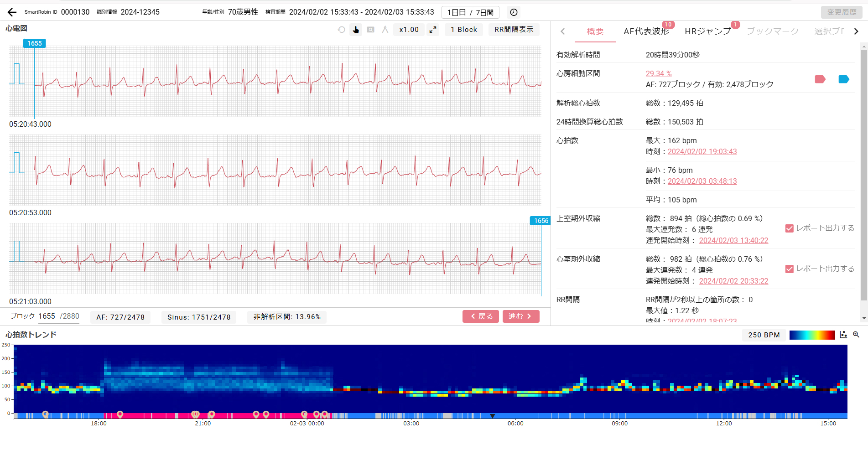This screenshot has width=868, height=455.
Task: Click the blue tag icon for atrial fibrillation
Action: pos(843,79)
